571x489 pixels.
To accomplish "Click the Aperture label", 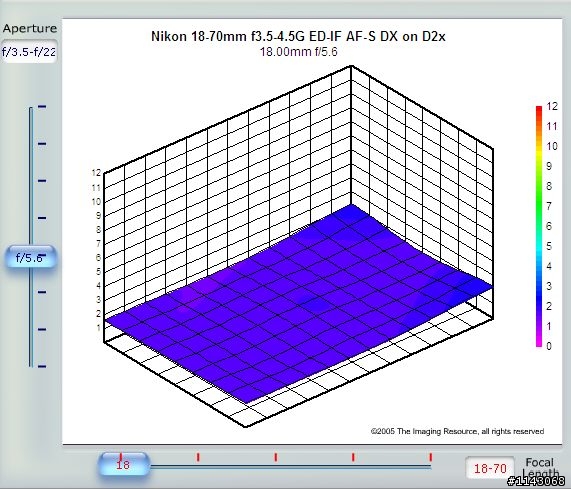I will click(x=30, y=28).
